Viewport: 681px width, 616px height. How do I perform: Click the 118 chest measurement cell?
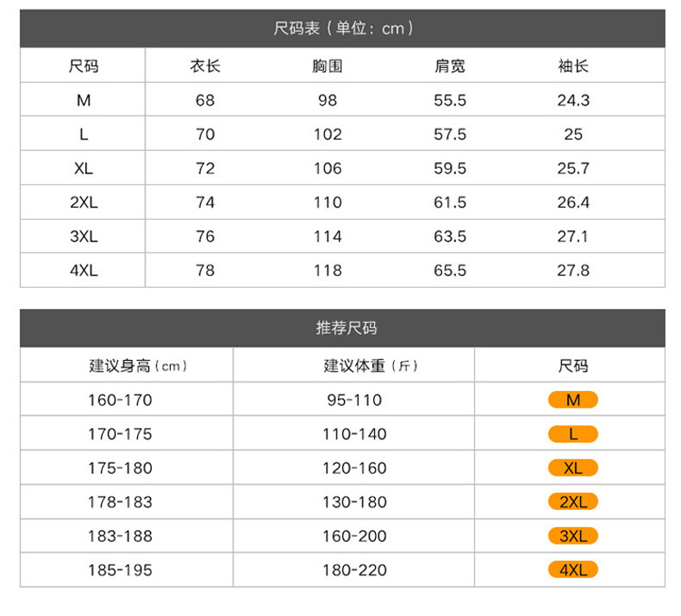[328, 271]
